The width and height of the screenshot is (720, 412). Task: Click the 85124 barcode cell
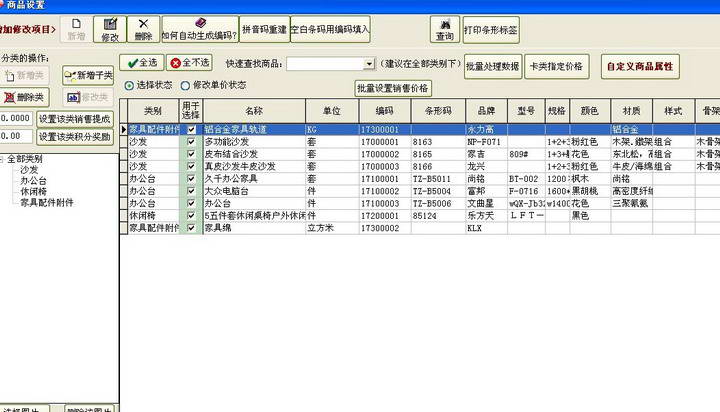[x=438, y=215]
